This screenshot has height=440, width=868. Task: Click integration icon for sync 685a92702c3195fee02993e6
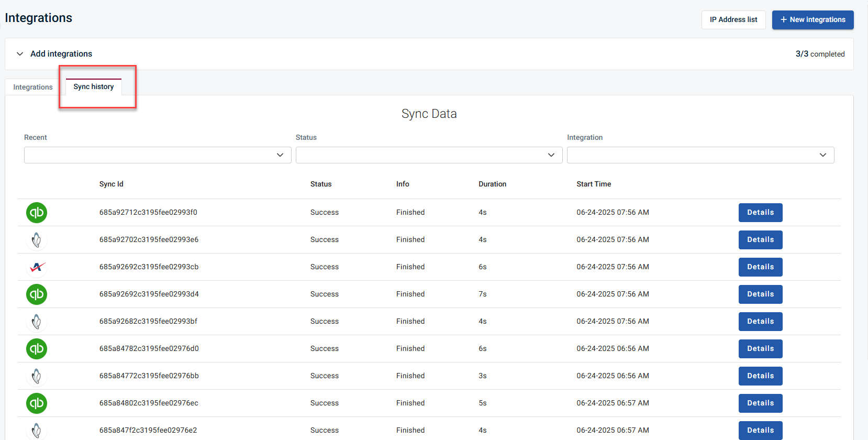[37, 240]
